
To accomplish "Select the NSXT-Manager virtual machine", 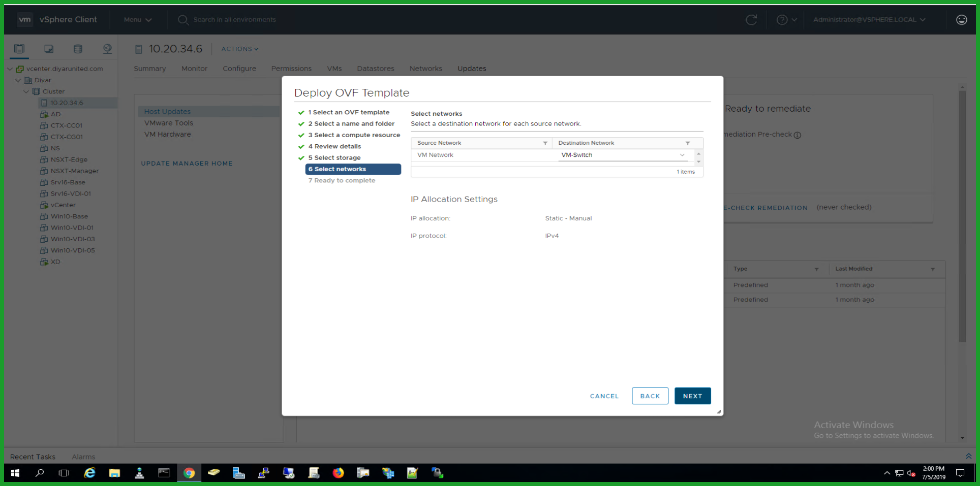I will pos(74,171).
